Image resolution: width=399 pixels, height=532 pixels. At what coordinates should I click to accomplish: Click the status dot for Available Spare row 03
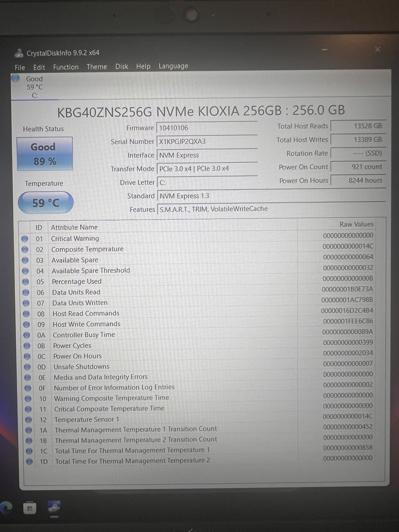coord(25,260)
